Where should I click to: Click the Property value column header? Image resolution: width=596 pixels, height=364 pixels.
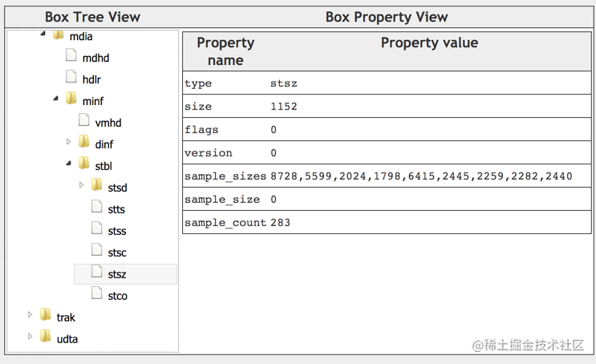coord(429,42)
